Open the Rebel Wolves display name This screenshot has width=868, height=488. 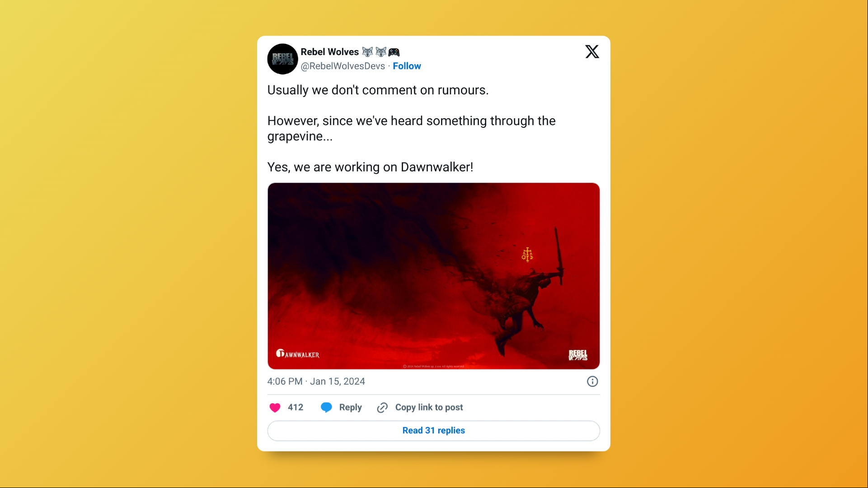point(329,52)
